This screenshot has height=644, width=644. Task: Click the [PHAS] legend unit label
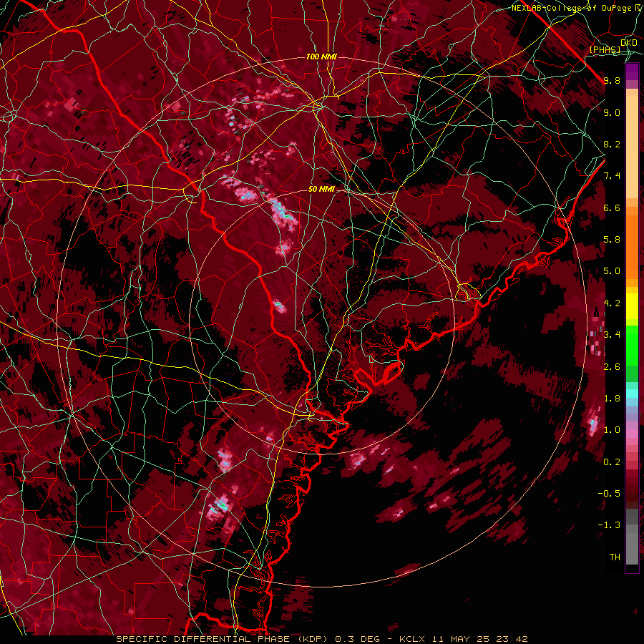pos(605,49)
